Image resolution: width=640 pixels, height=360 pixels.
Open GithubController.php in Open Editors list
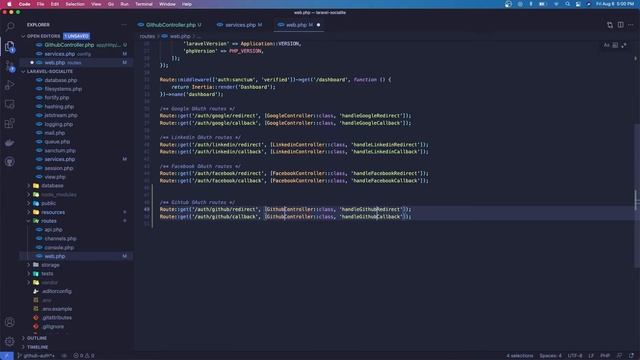click(x=76, y=45)
